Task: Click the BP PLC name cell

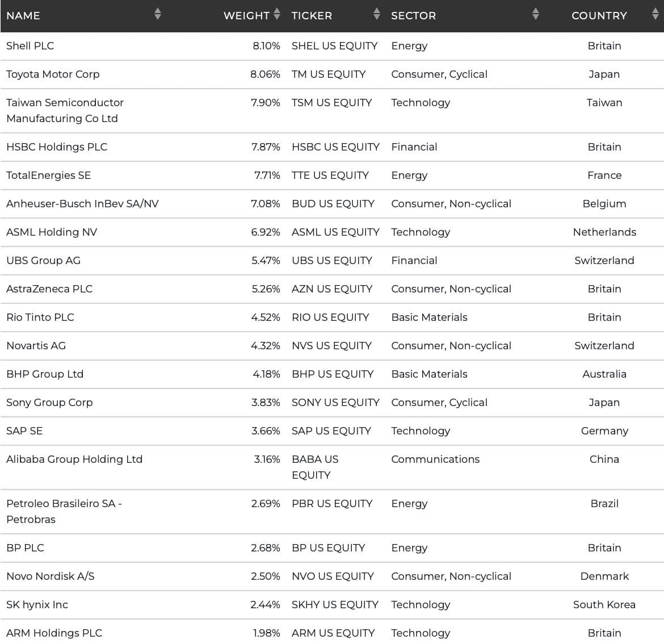Action: click(x=25, y=548)
